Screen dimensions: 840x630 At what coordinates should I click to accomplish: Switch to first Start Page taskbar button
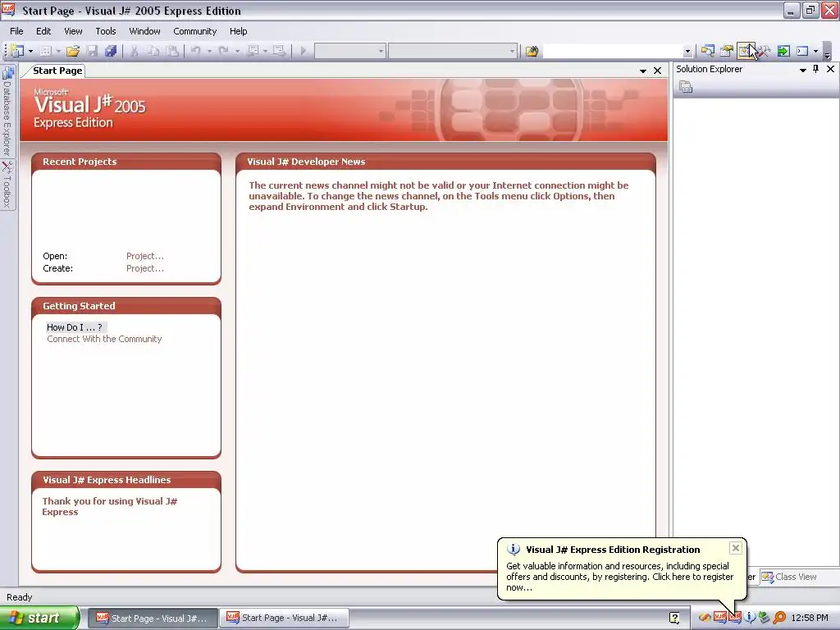point(153,618)
